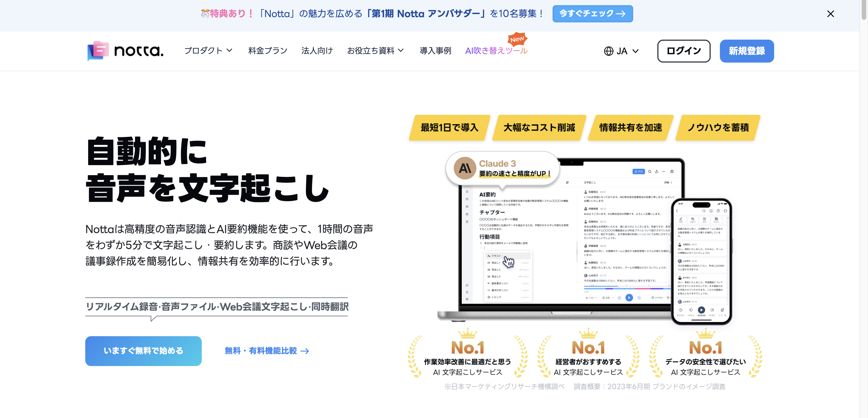This screenshot has height=418, width=868.
Task: Open the 導入事例 menu item
Action: [435, 51]
